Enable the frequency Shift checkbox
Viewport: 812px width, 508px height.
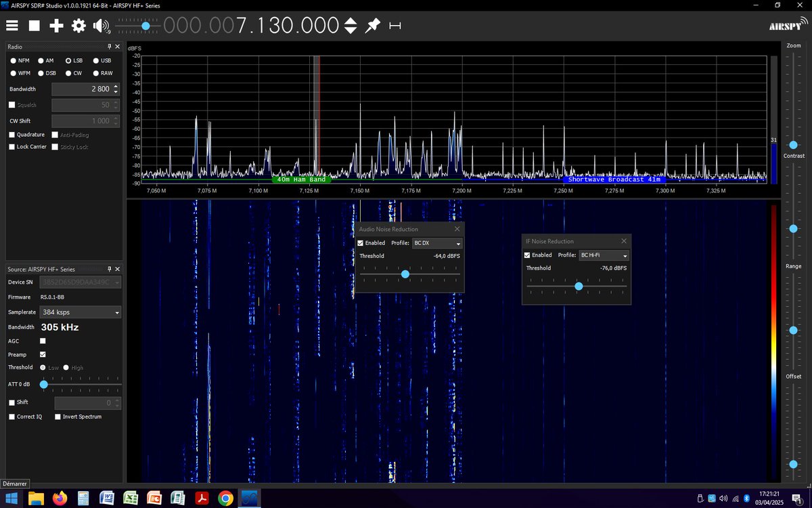tap(12, 402)
